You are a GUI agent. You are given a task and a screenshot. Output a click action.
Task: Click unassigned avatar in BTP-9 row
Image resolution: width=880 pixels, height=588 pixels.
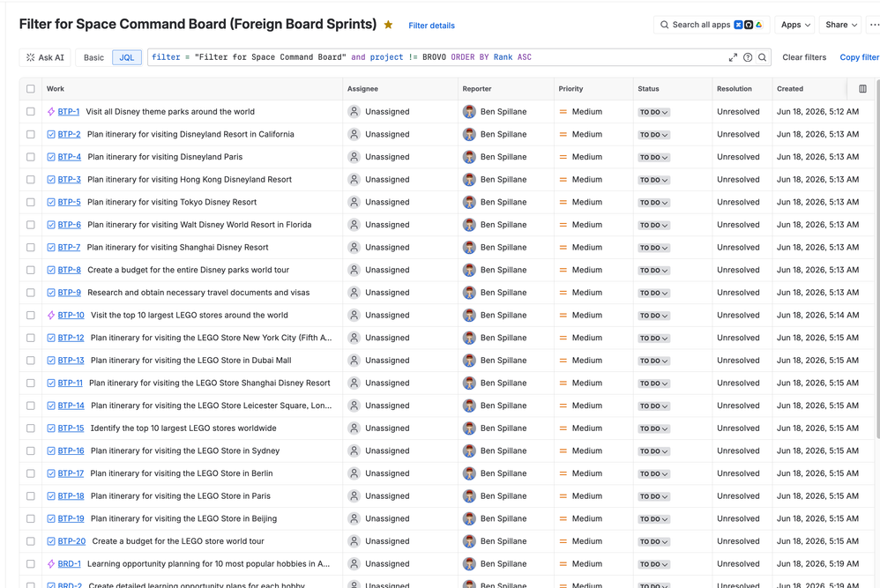tap(354, 293)
